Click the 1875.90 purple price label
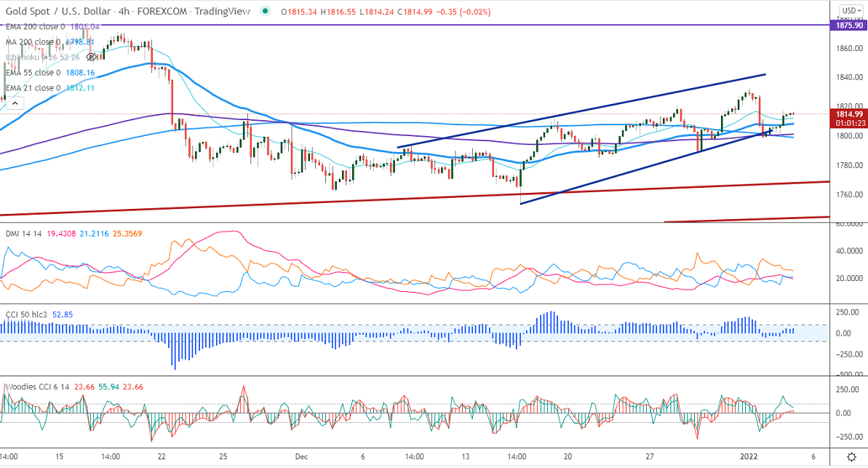This screenshot has height=468, width=868. click(848, 25)
